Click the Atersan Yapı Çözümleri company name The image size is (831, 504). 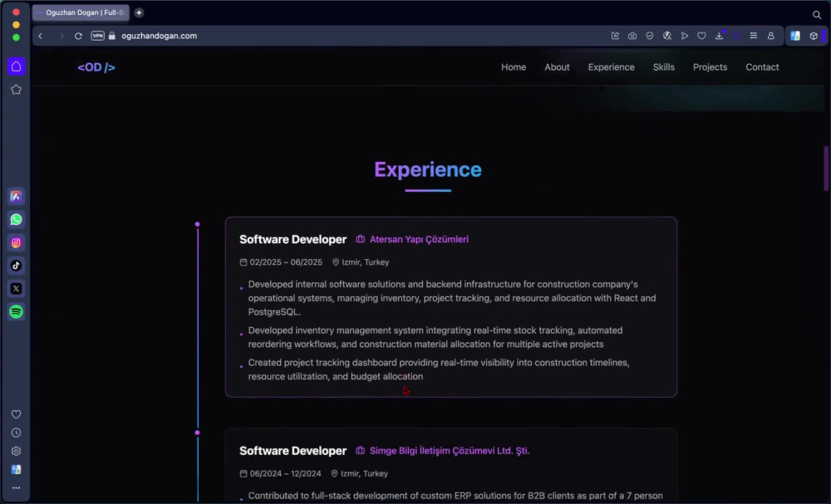click(x=419, y=239)
